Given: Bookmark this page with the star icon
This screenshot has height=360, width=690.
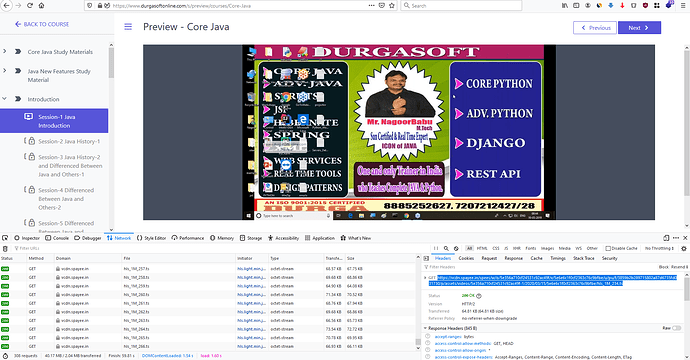Looking at the screenshot, I should click(x=392, y=5).
